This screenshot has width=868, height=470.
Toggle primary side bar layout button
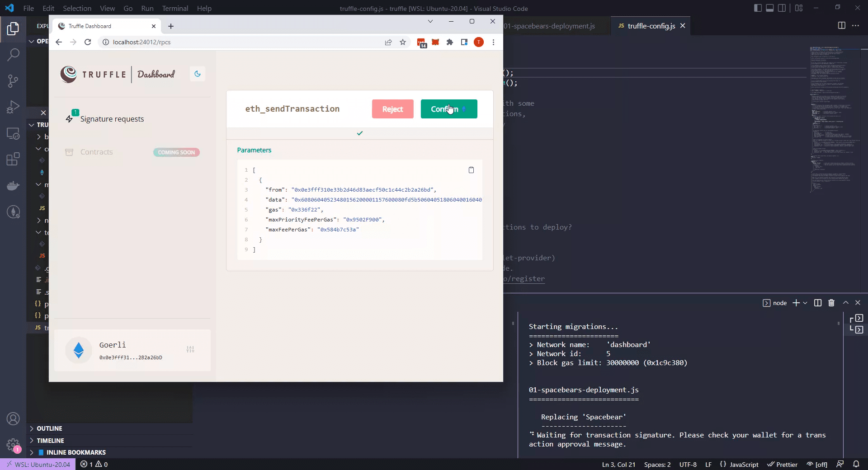pos(758,8)
